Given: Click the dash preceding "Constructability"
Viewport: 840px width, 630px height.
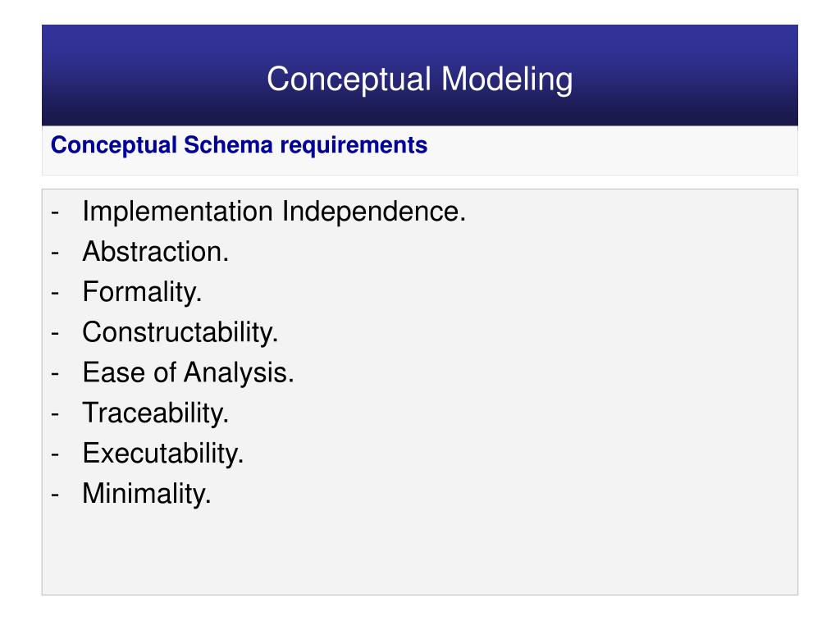Looking at the screenshot, I should coord(54,334).
